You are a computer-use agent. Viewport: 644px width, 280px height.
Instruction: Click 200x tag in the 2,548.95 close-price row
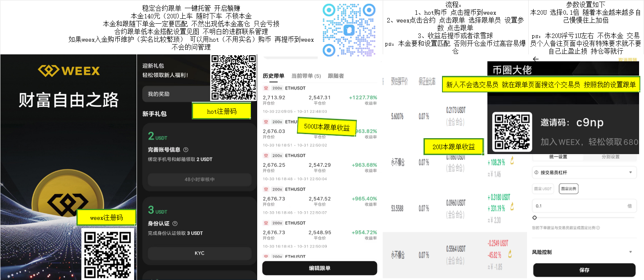pyautogui.click(x=277, y=223)
